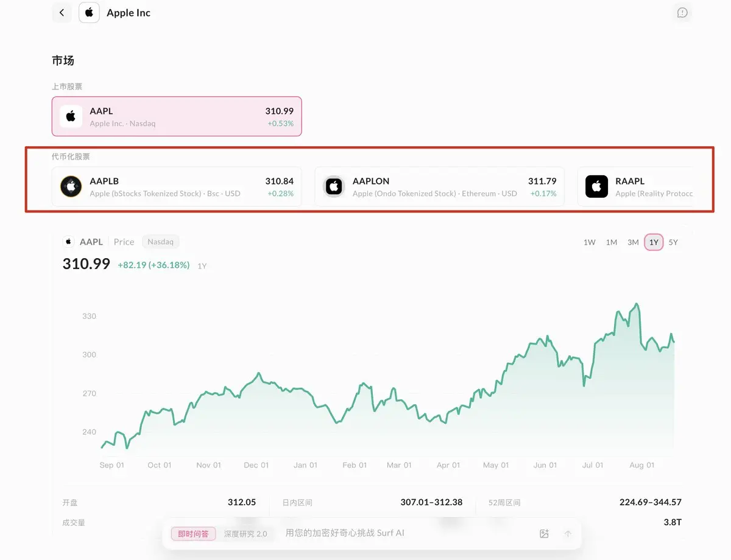Click the 日内区间 value 307.01–312.38

point(431,502)
